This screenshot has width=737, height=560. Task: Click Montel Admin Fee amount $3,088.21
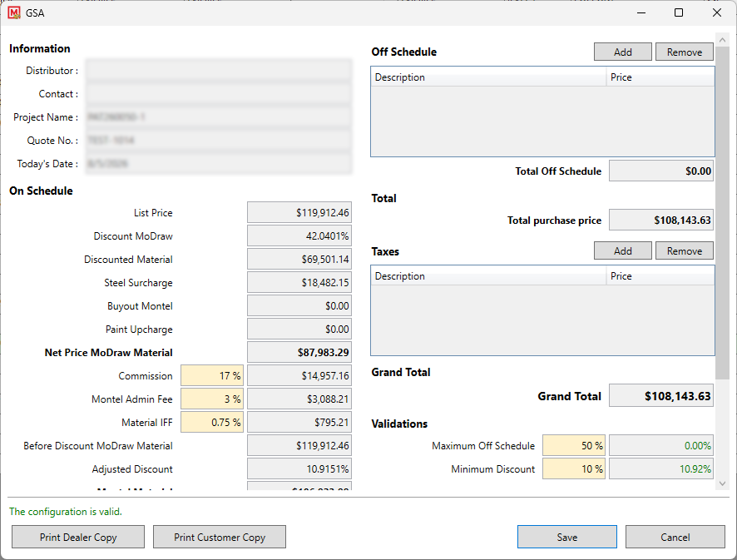tap(299, 399)
